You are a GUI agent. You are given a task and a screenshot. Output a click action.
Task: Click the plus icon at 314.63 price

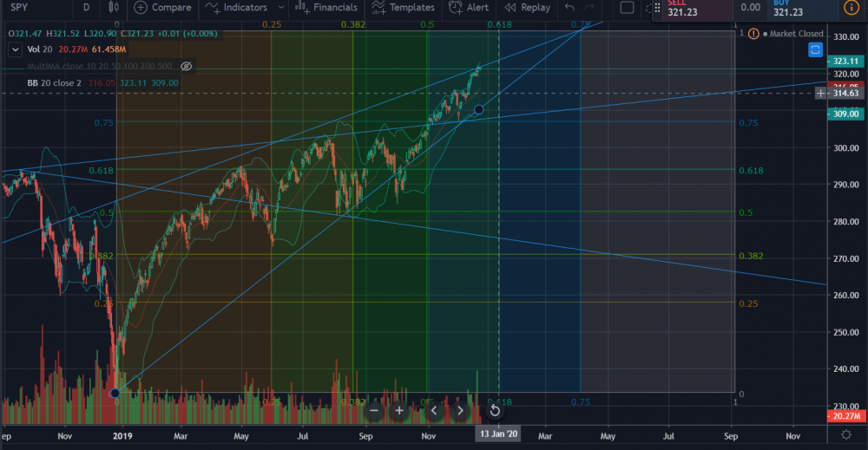point(820,93)
